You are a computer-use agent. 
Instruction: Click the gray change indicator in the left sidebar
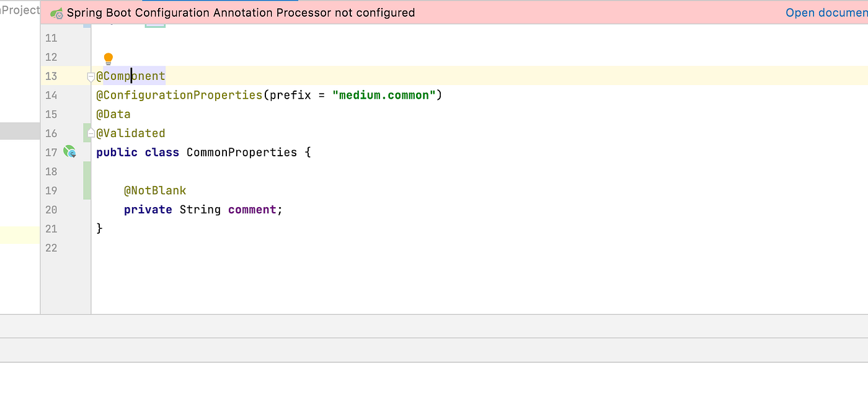(x=19, y=131)
